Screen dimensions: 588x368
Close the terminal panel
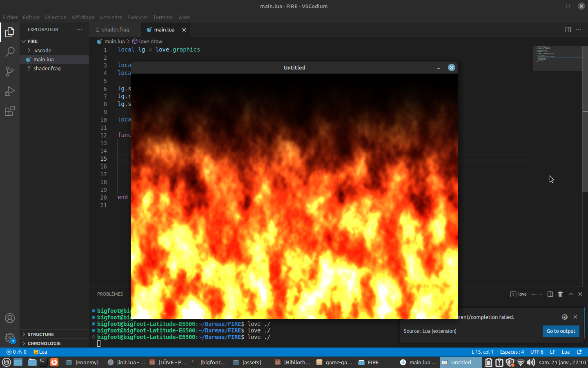(x=580, y=294)
